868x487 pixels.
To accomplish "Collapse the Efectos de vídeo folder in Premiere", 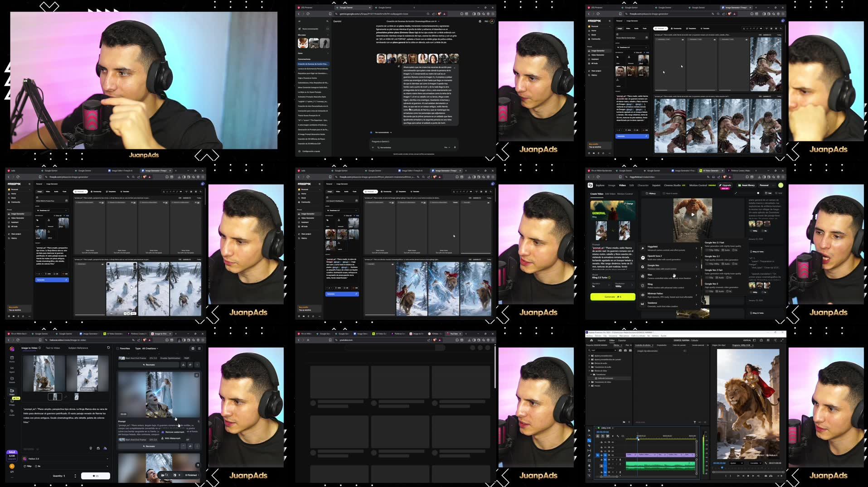I will click(x=589, y=370).
